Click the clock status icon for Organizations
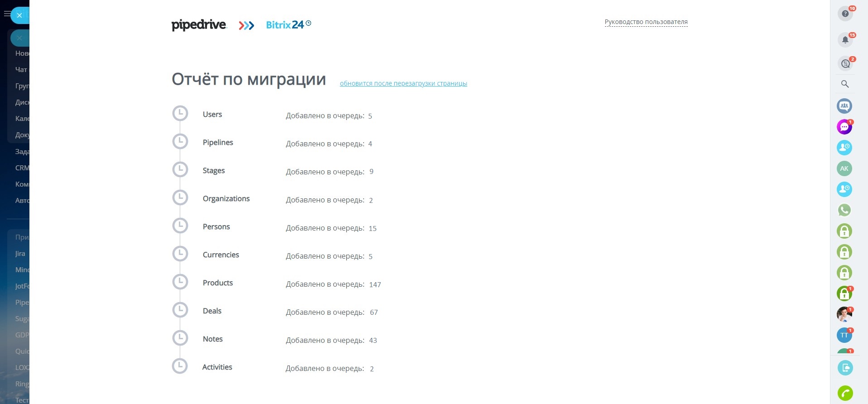 coord(180,197)
